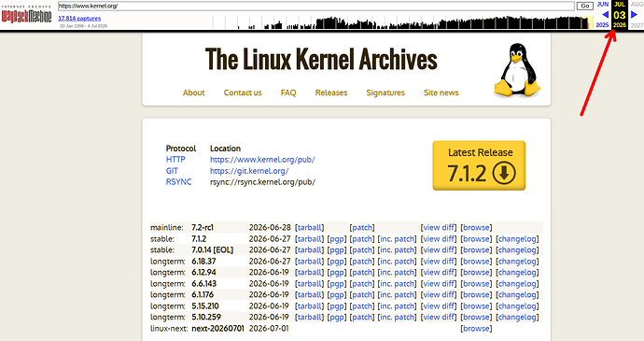Open the HTTP pub location link
This screenshot has width=644, height=341.
(x=262, y=160)
